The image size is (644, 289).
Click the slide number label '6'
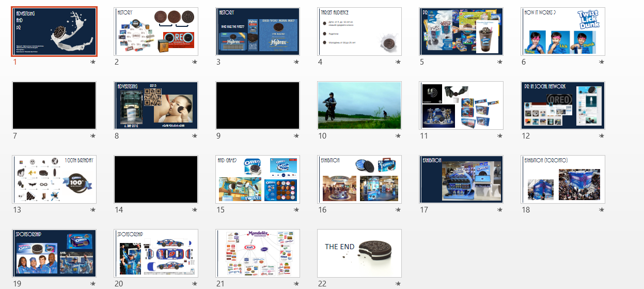click(x=524, y=62)
